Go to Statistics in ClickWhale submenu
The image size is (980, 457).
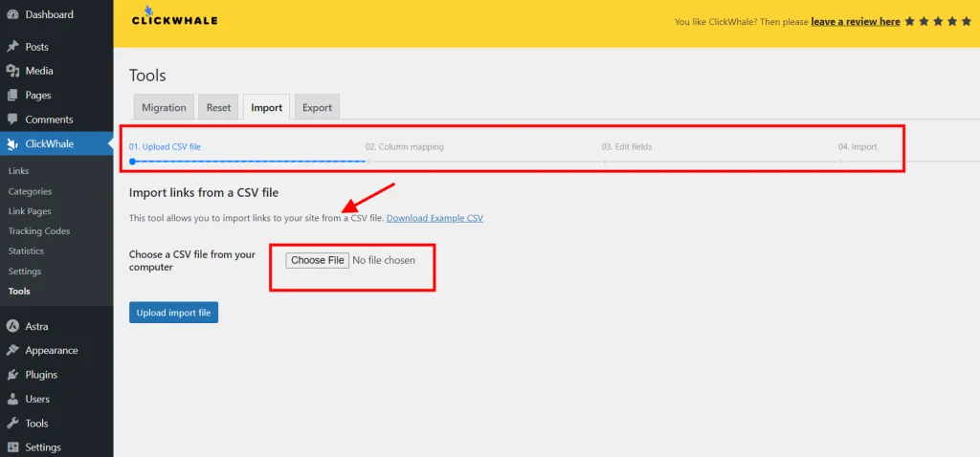26,251
